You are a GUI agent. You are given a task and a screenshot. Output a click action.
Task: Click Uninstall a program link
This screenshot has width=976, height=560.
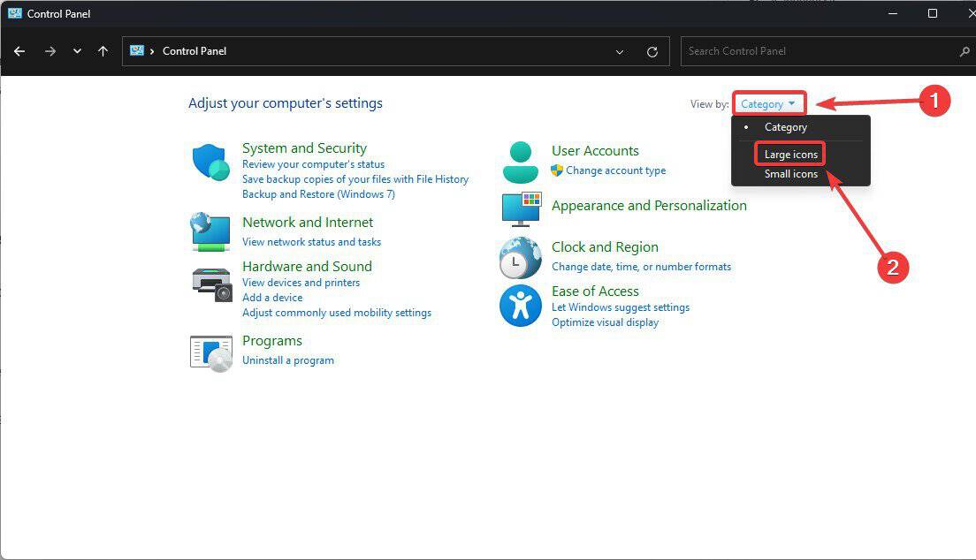coord(287,360)
